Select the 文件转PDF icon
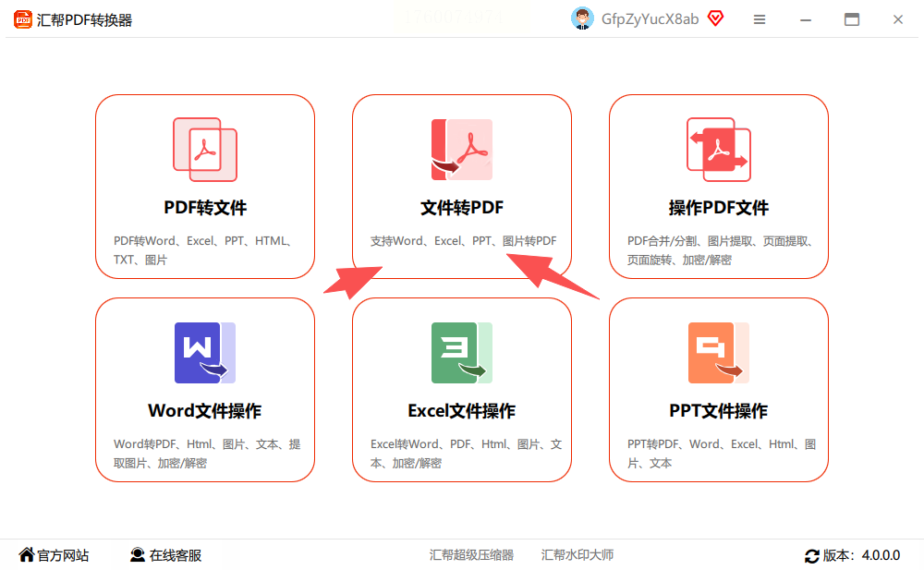This screenshot has width=924, height=570. (462, 150)
